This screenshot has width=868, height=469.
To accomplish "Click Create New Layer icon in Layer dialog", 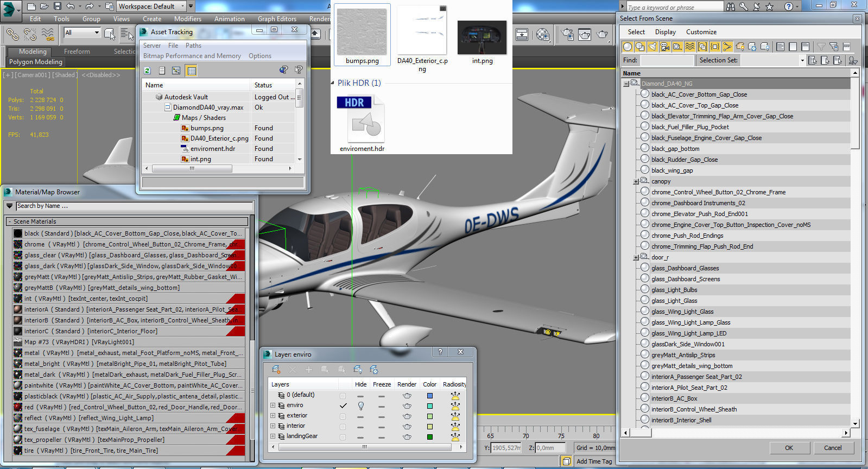I will point(276,370).
